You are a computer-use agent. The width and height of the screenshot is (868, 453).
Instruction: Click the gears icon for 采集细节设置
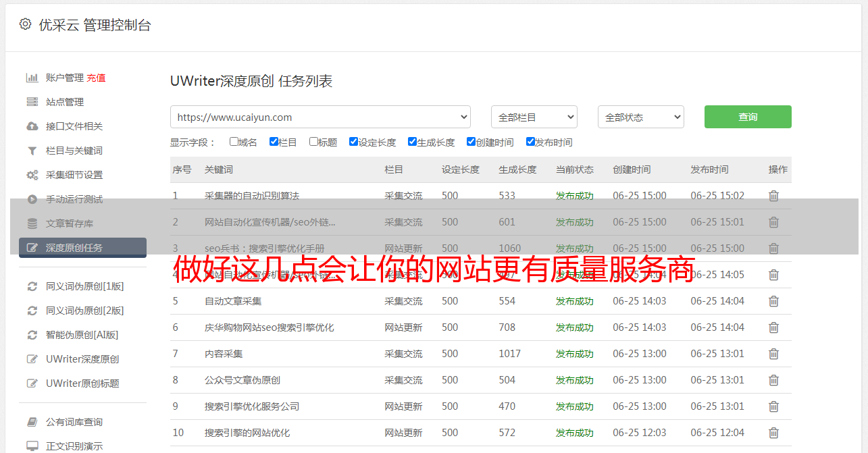coord(32,175)
